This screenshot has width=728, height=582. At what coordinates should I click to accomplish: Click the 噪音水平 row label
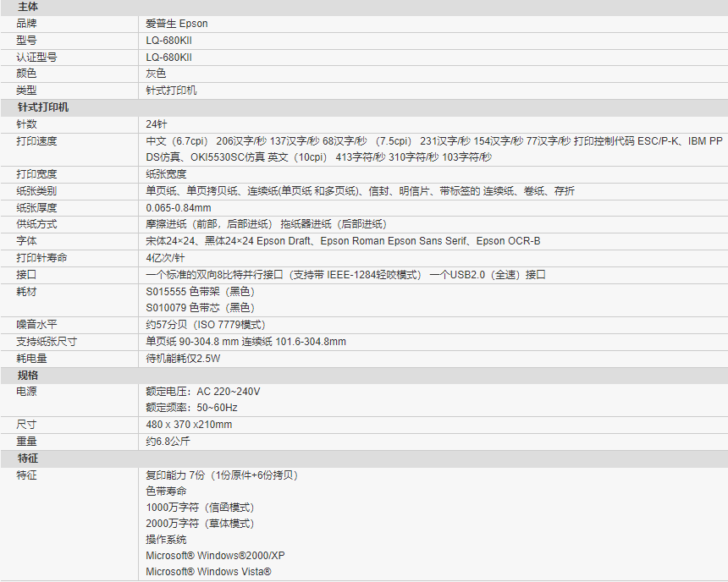(x=36, y=325)
